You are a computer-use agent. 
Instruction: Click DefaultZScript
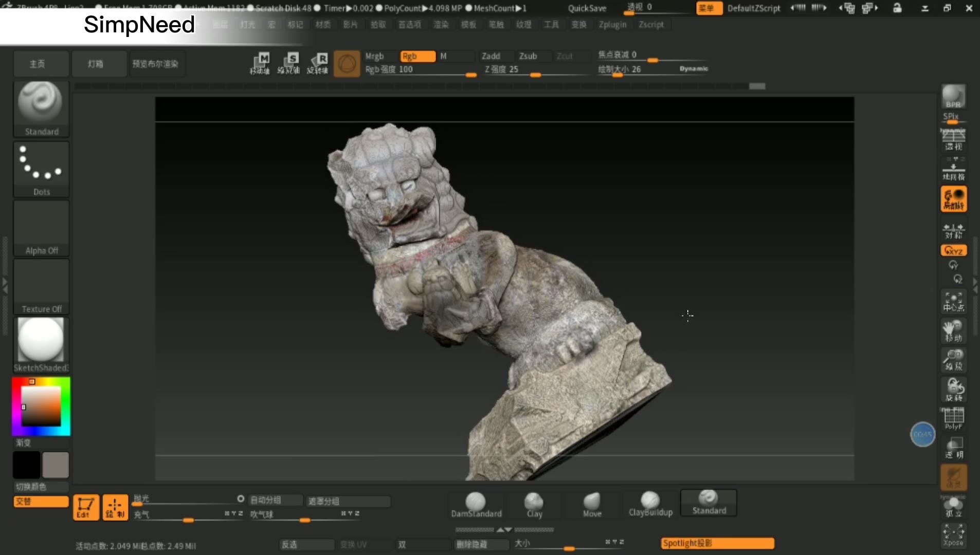[753, 8]
